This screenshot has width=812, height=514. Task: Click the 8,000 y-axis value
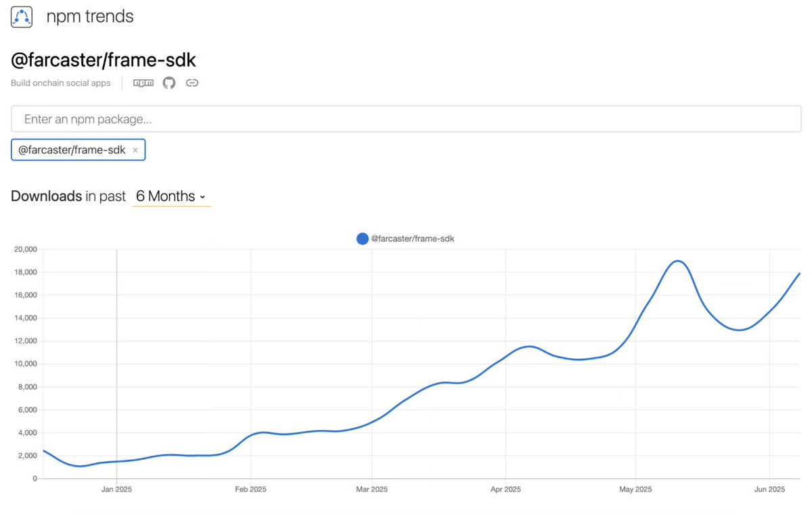26,387
